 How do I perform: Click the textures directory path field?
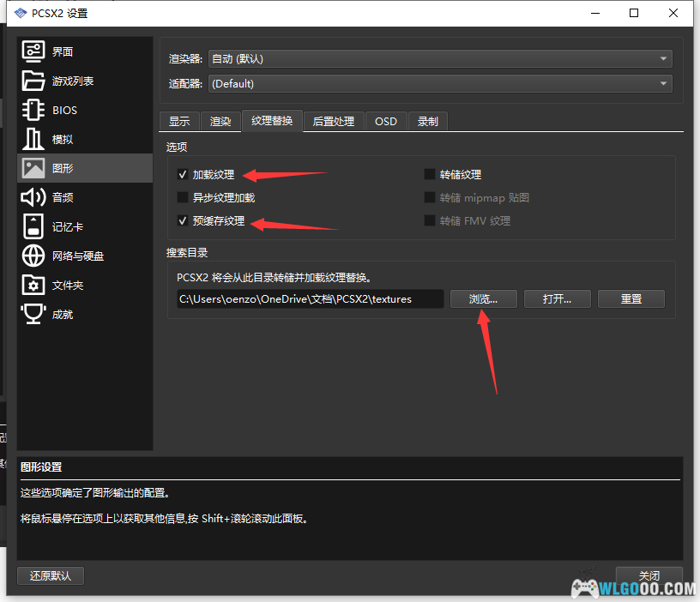pos(310,299)
